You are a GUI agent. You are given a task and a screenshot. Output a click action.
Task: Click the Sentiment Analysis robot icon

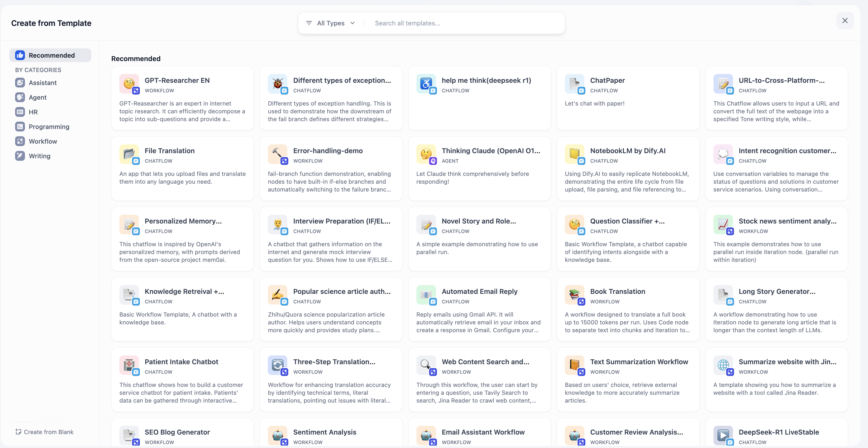click(278, 436)
